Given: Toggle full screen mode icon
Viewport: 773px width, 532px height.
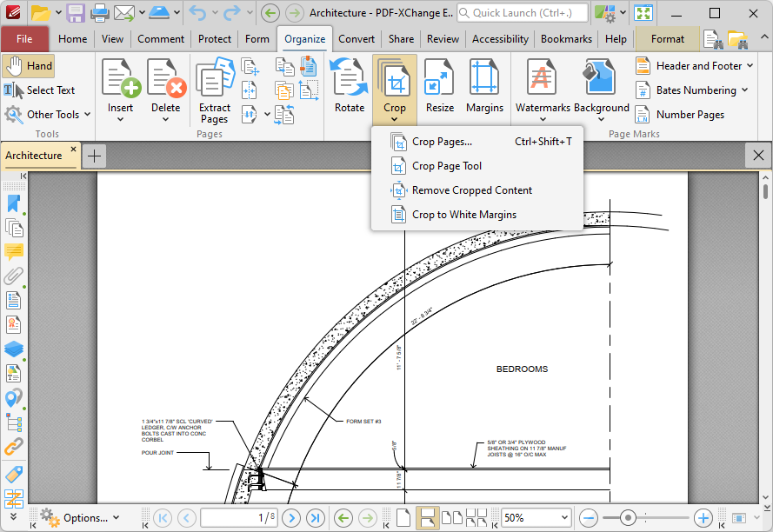Looking at the screenshot, I should pos(643,13).
